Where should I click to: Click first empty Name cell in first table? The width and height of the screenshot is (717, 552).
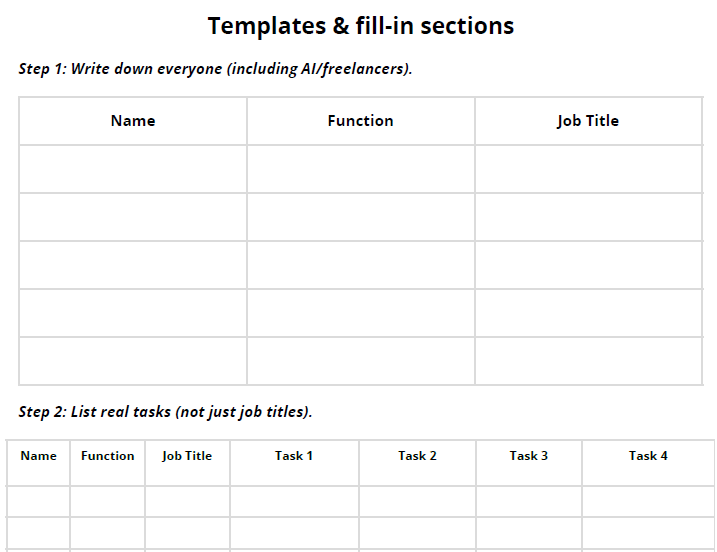click(x=133, y=169)
